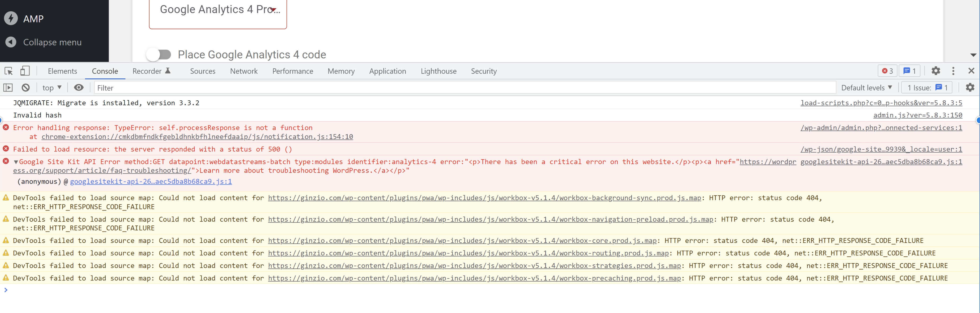Open the customize DevTools three-dot menu
The image size is (980, 313).
[x=953, y=71]
